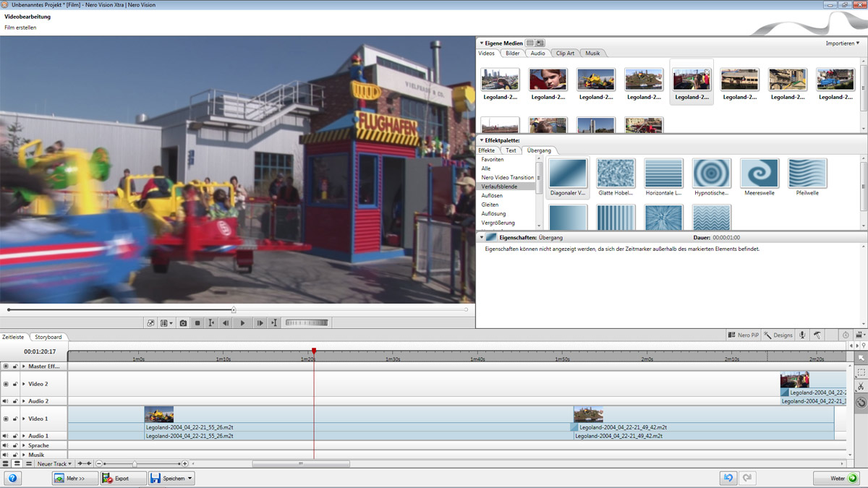The height and width of the screenshot is (488, 868).
Task: Switch to the Text tab in Effektpalette
Action: [x=511, y=150]
